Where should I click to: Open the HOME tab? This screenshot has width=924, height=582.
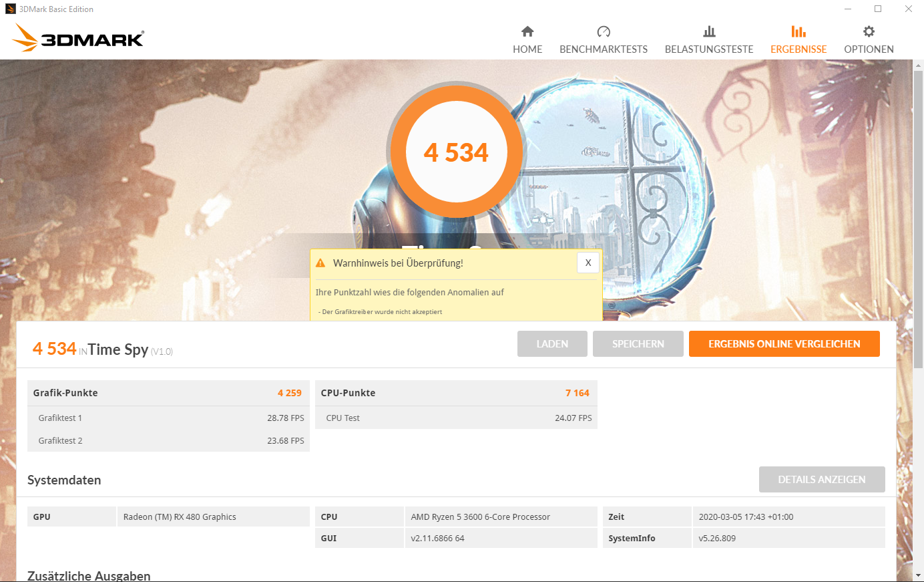[x=527, y=39]
